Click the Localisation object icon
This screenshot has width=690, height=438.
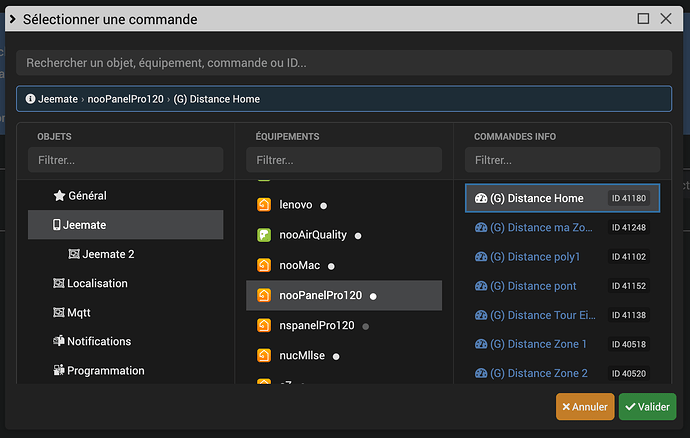pos(59,283)
